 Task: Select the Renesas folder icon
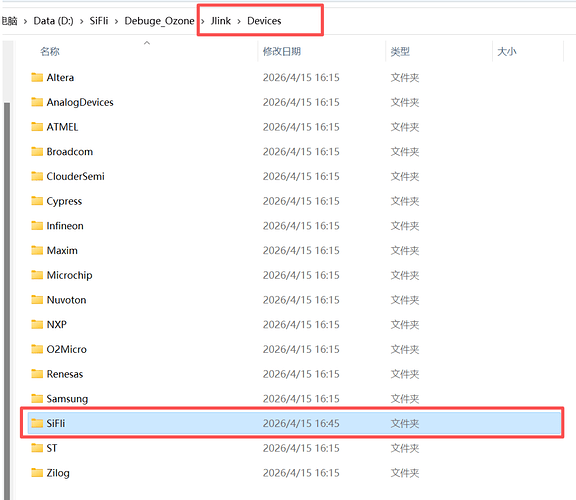coord(37,374)
